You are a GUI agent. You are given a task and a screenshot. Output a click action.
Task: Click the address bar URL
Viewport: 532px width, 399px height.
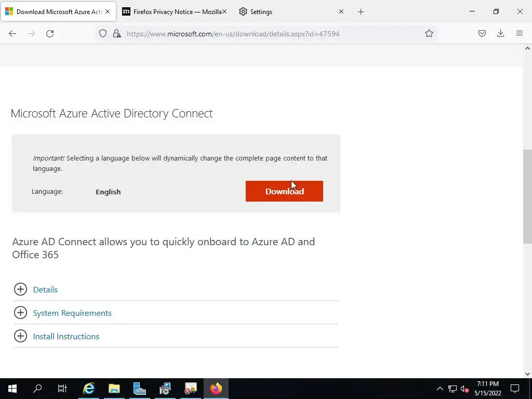tap(233, 34)
